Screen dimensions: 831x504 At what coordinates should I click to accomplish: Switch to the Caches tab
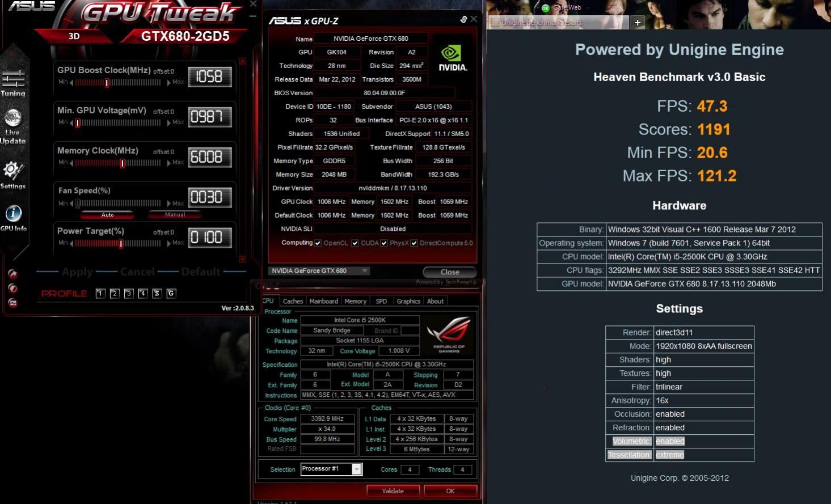293,301
